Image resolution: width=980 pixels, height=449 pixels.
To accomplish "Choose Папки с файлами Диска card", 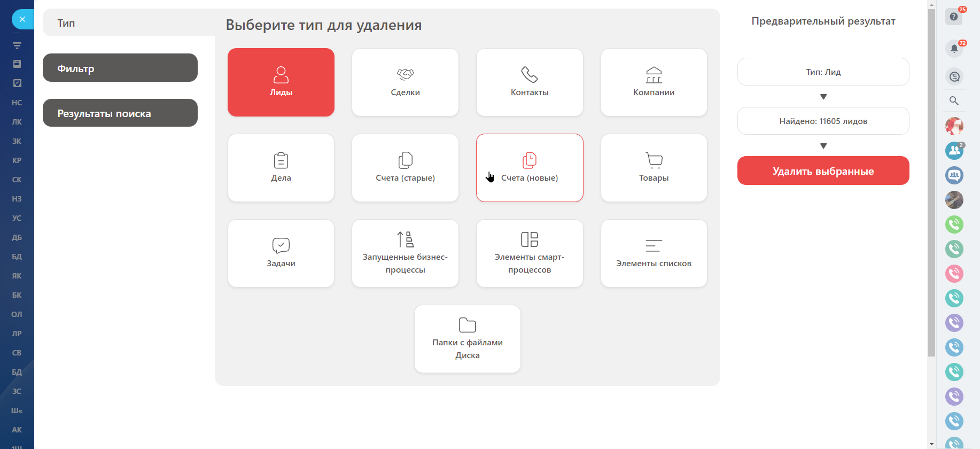I will point(468,339).
